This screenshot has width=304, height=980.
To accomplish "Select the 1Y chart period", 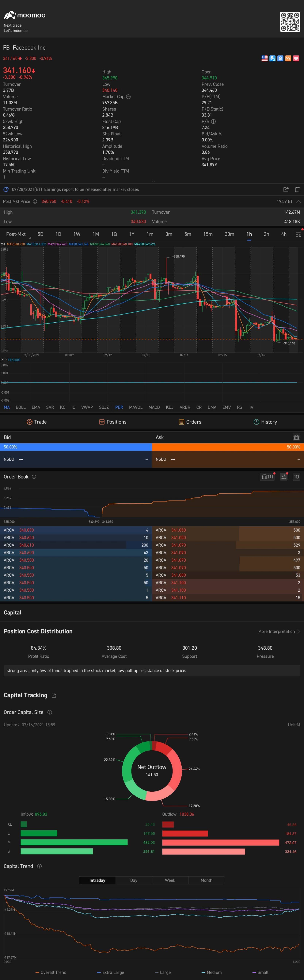I will point(131,234).
